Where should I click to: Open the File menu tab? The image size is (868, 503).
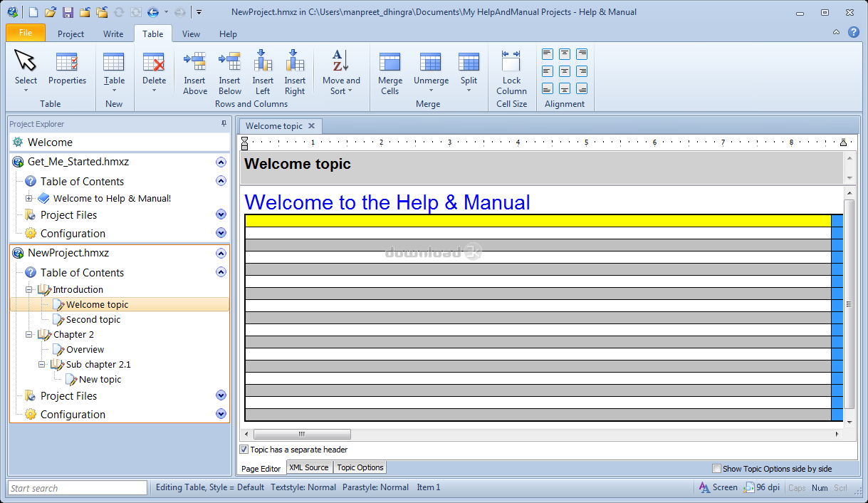[26, 33]
